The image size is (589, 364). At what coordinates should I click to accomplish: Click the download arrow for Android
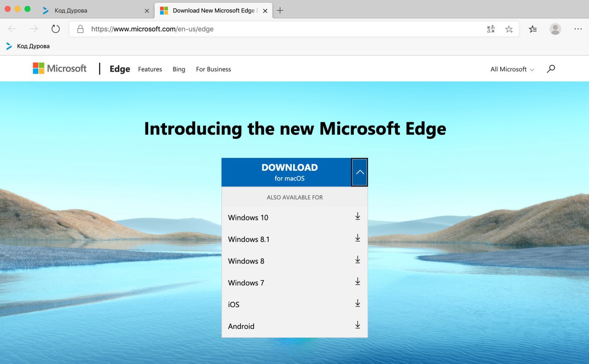tap(358, 325)
